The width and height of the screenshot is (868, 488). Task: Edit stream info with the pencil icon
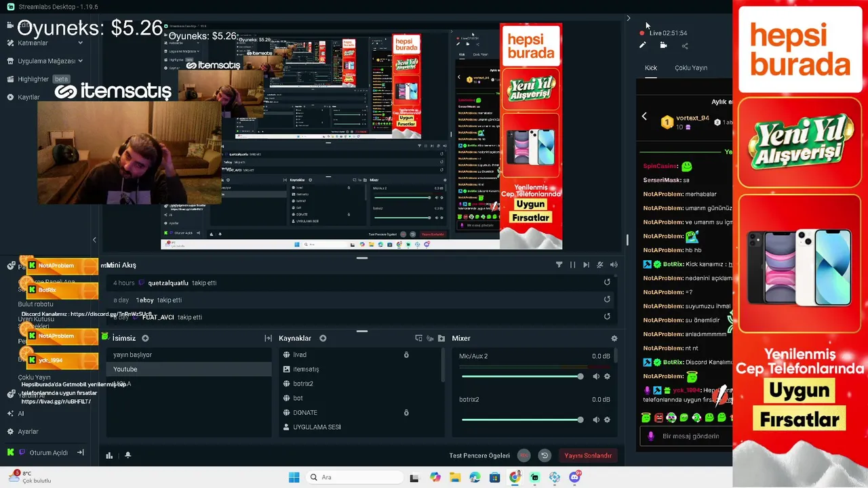(642, 45)
